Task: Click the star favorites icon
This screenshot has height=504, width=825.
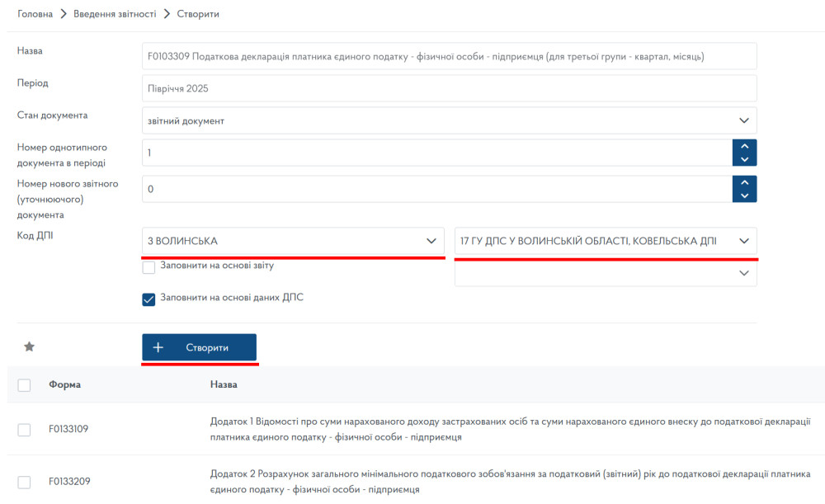Action: click(29, 347)
